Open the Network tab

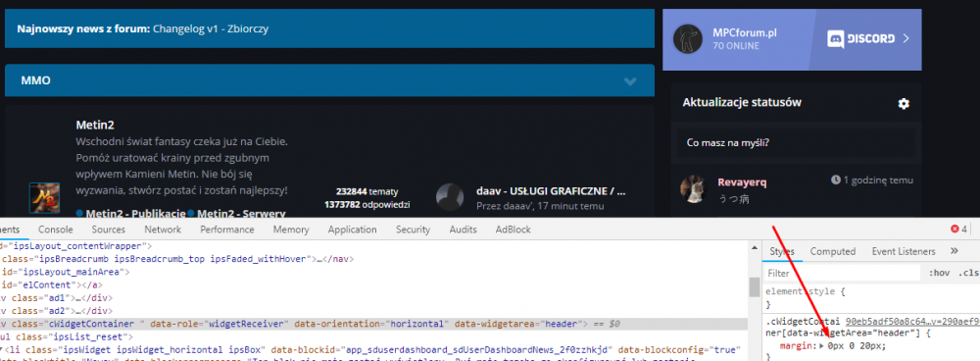click(x=163, y=230)
